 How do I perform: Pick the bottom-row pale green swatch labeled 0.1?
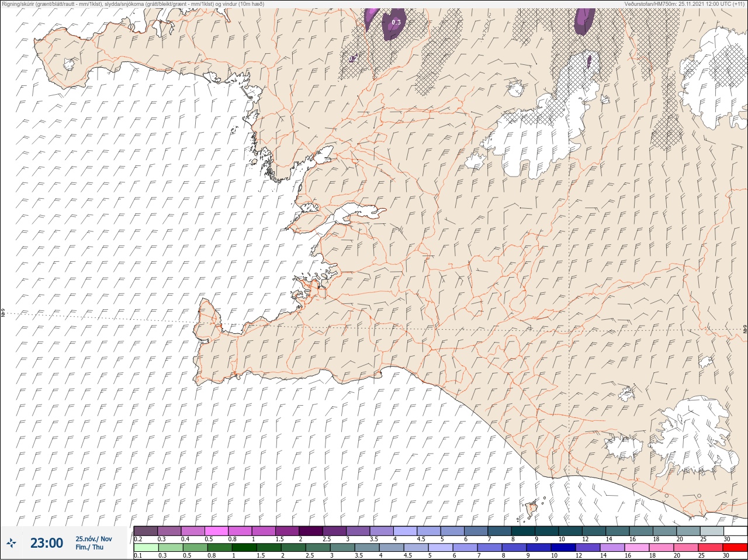146,548
